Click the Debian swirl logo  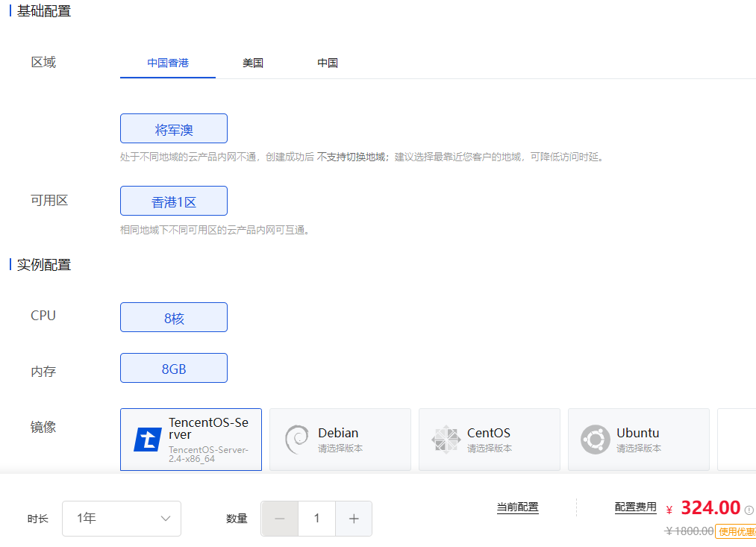[296, 439]
